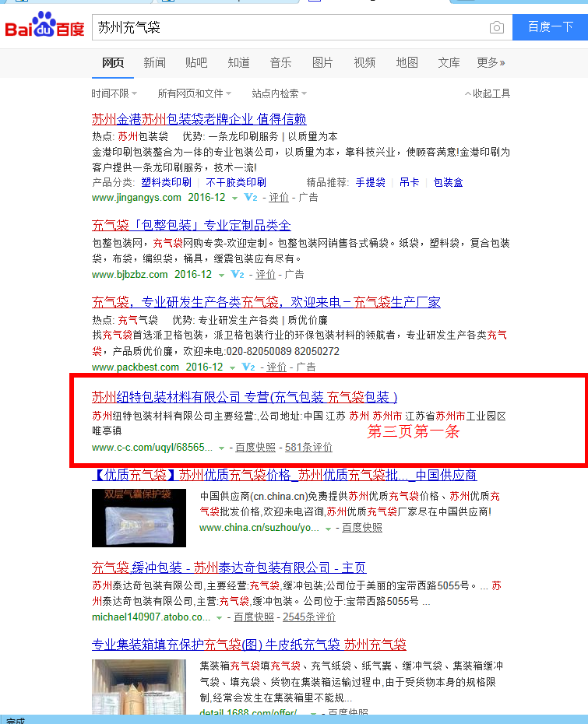Viewport: 588px width, 724px height.
Task: Click 评价 beside www.packbest.com
Action: (x=276, y=367)
